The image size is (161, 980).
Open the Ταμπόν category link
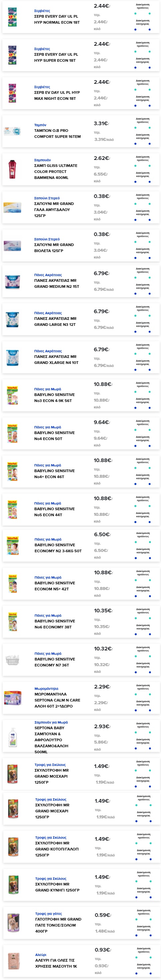40,125
